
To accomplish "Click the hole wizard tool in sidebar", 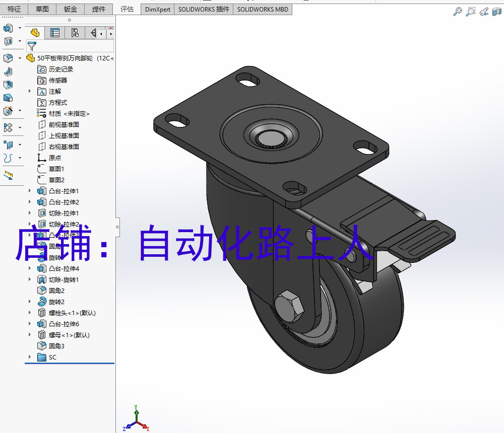I will coord(8,111).
